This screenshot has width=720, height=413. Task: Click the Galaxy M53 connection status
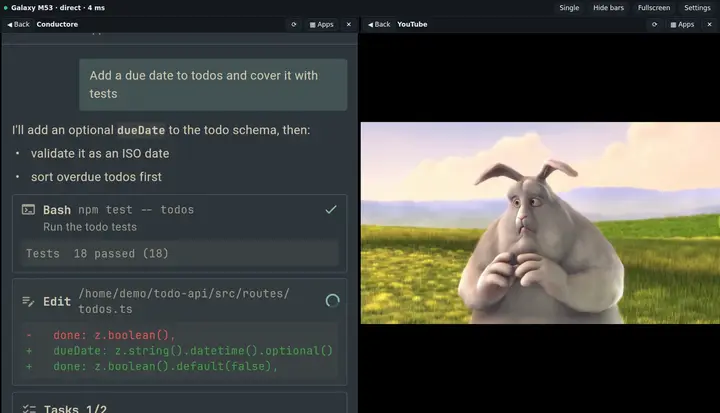(54, 8)
